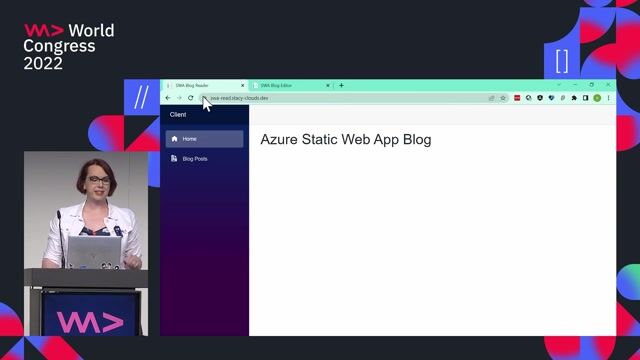
Task: Open the extensions puzzle piece menu
Action: tap(574, 98)
